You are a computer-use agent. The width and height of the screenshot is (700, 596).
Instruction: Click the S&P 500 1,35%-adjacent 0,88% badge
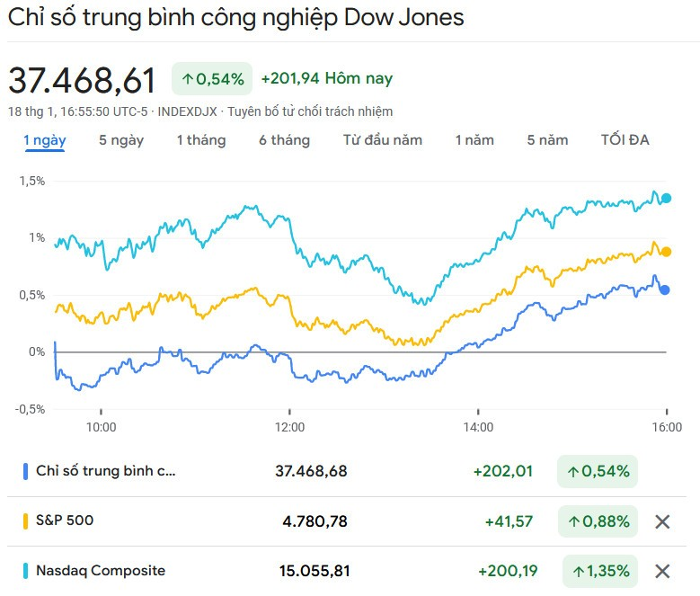pyautogui.click(x=598, y=521)
